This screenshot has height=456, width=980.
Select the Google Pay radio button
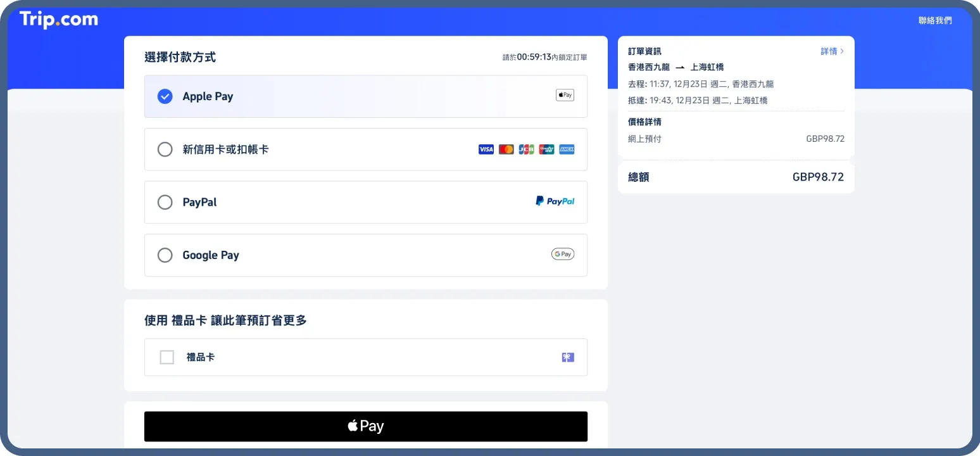point(165,255)
